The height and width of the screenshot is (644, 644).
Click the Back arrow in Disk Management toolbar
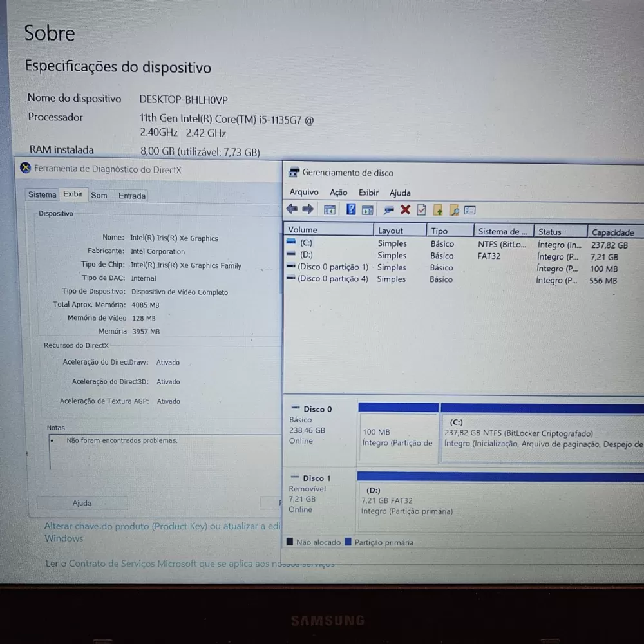(292, 209)
